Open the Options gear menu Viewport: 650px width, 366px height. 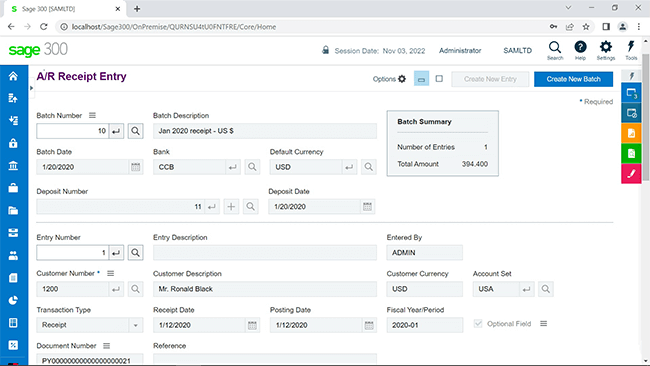coord(389,79)
